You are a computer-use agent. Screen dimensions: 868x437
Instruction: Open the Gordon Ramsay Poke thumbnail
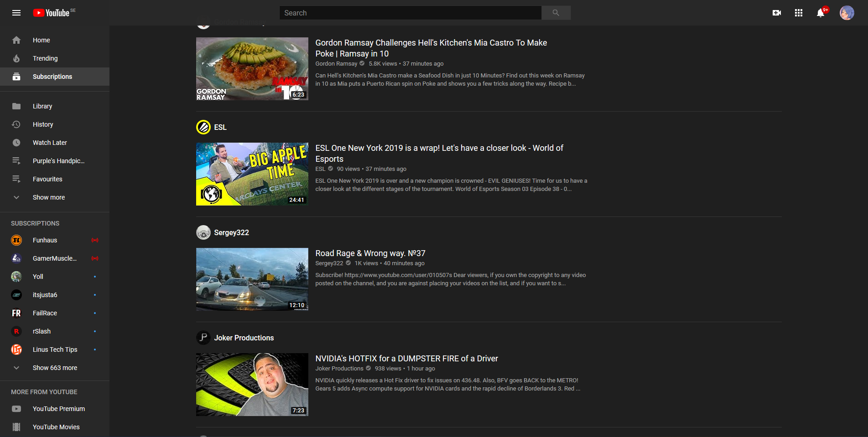(252, 69)
